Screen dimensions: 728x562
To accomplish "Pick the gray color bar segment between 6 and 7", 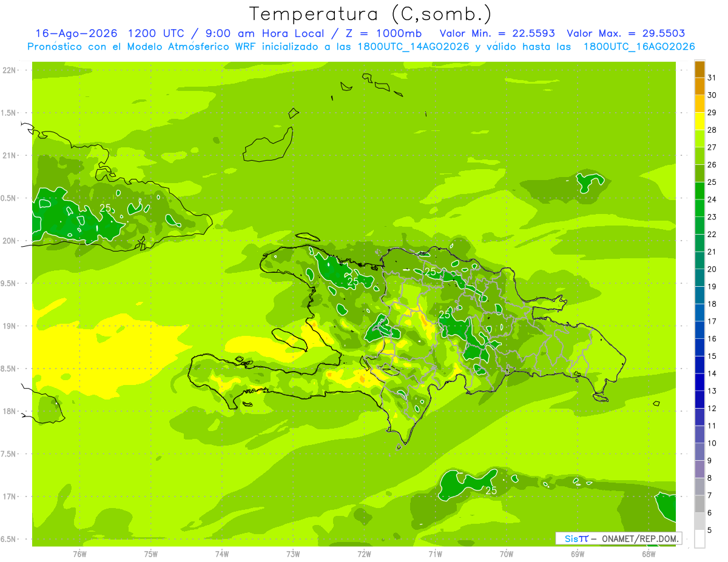I will coord(699,504).
